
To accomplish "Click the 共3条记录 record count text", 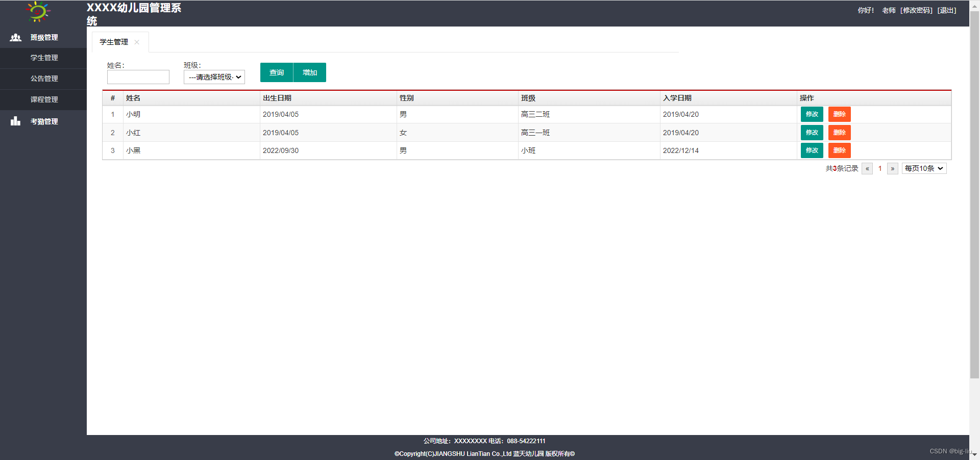I will coord(842,168).
